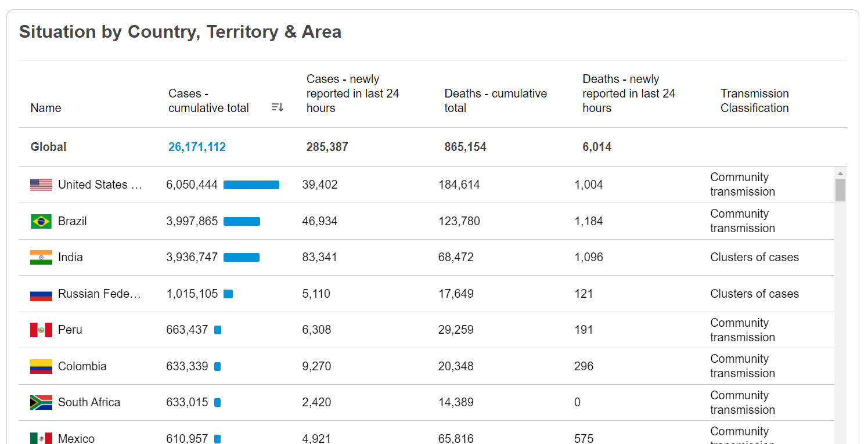This screenshot has height=444, width=868.
Task: Click the Brazil flag icon
Action: [x=41, y=221]
